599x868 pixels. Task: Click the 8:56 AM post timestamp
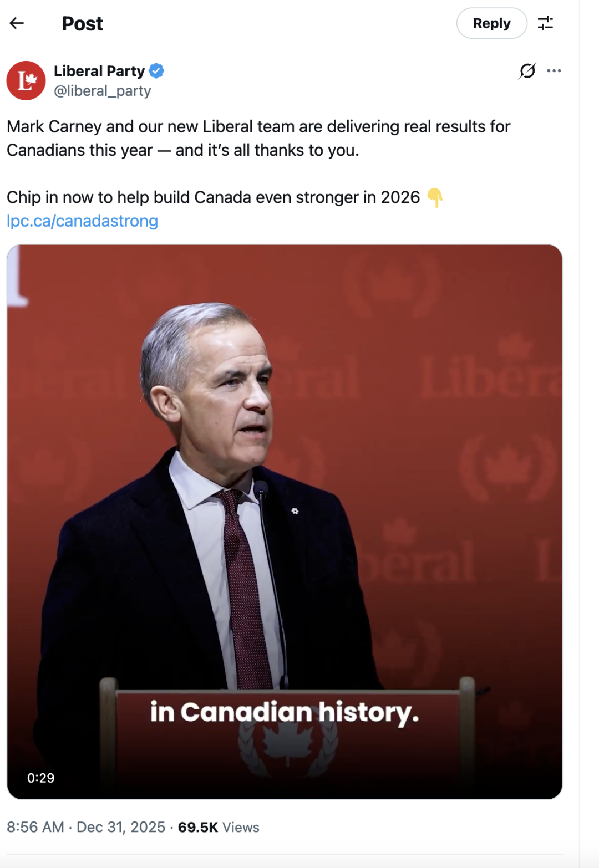click(35, 827)
